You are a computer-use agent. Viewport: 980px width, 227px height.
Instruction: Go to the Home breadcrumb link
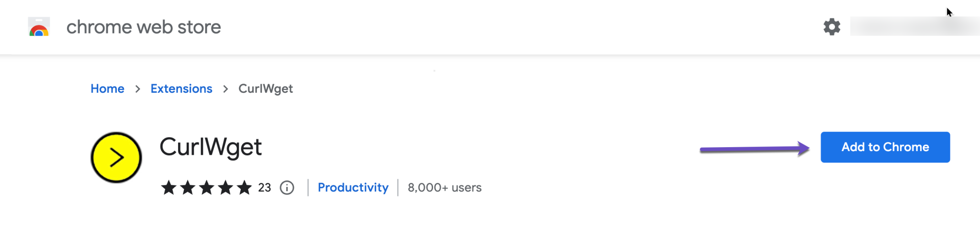[x=107, y=89]
